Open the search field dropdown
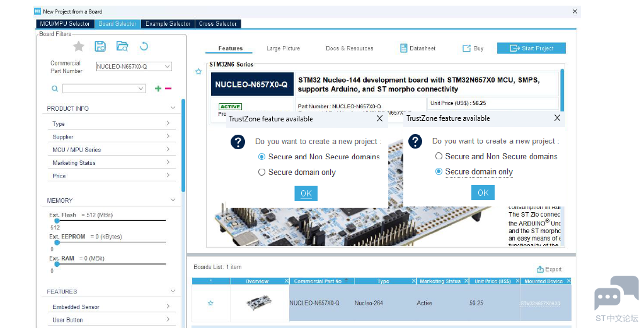This screenshot has height=328, width=644. pyautogui.click(x=141, y=89)
